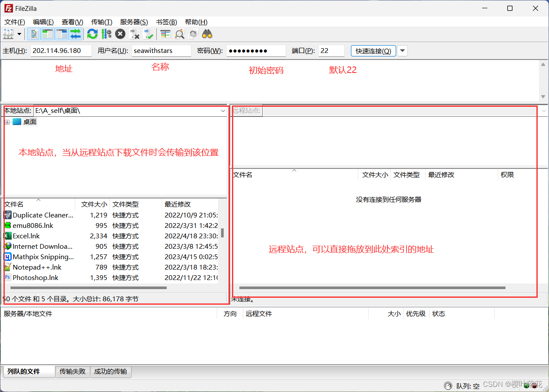Click the local file list vertical scrollbar
Viewport: 549px width, 392px height.
point(222,233)
